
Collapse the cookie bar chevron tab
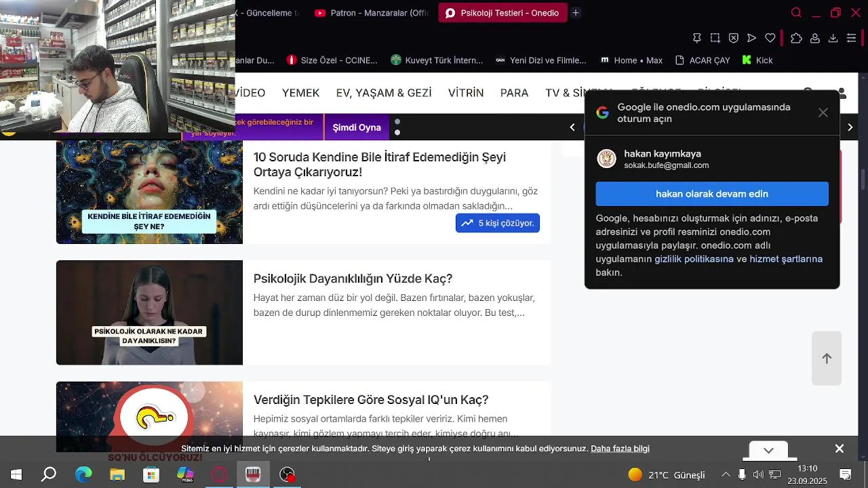coord(768,450)
